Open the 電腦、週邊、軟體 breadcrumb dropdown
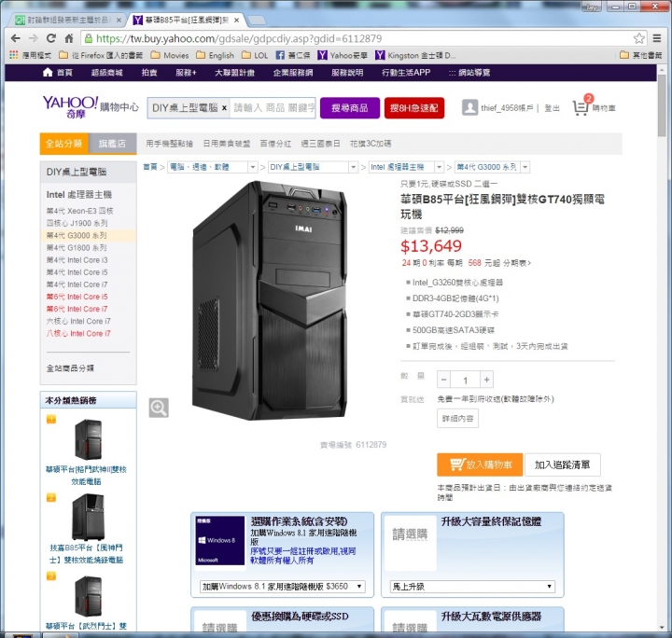672x638 pixels. click(x=253, y=167)
